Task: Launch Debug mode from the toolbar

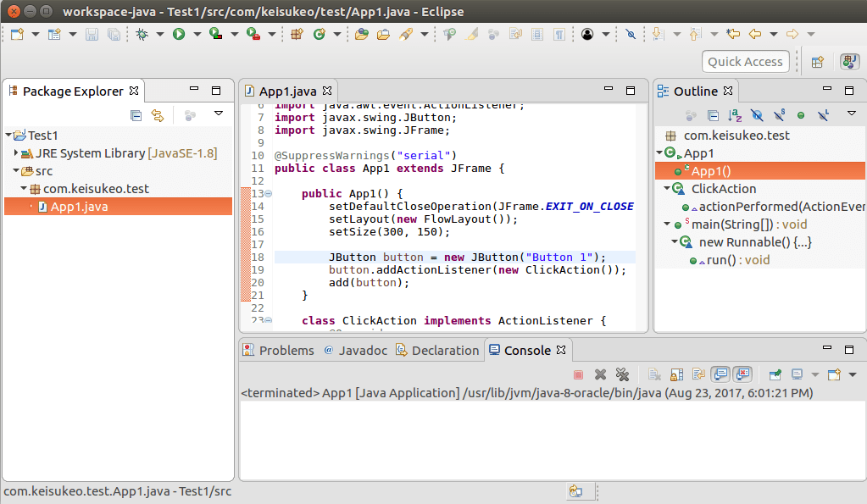Action: 142,34
